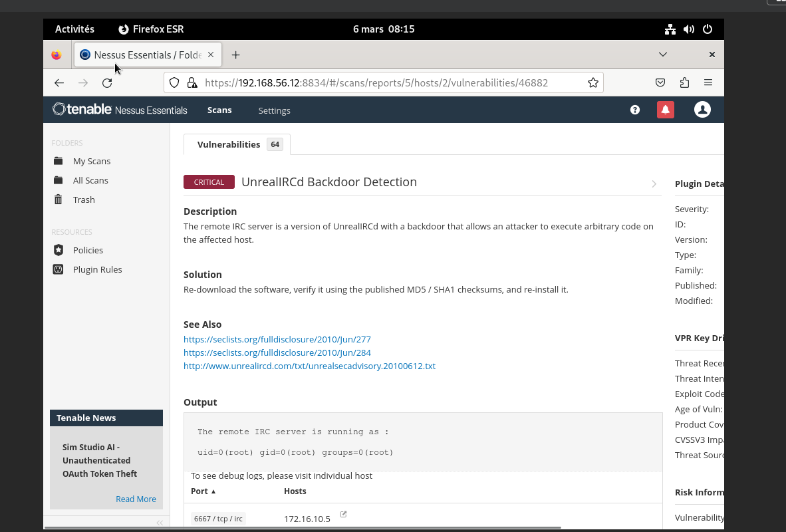
Task: Sort by the Port column header
Action: (203, 491)
